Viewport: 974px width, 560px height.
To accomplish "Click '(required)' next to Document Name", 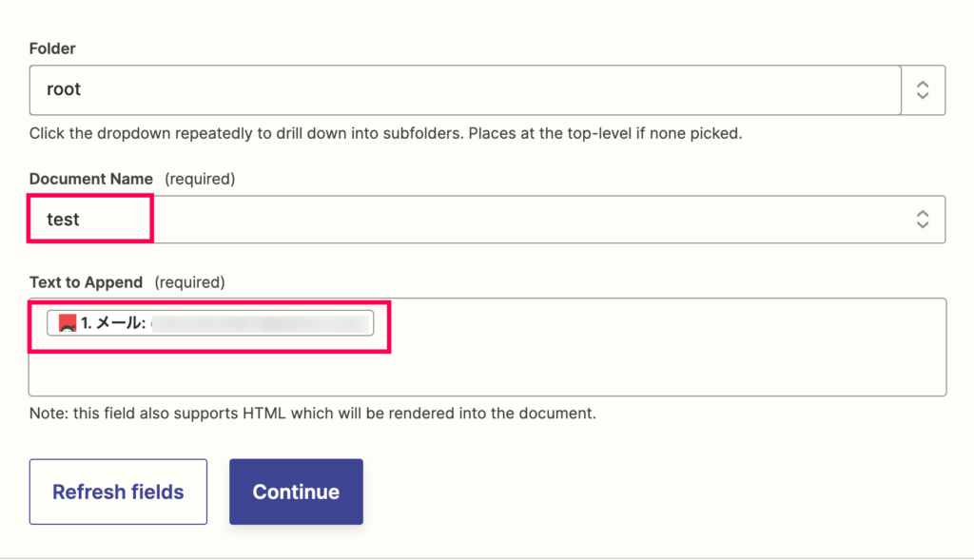I will click(200, 179).
